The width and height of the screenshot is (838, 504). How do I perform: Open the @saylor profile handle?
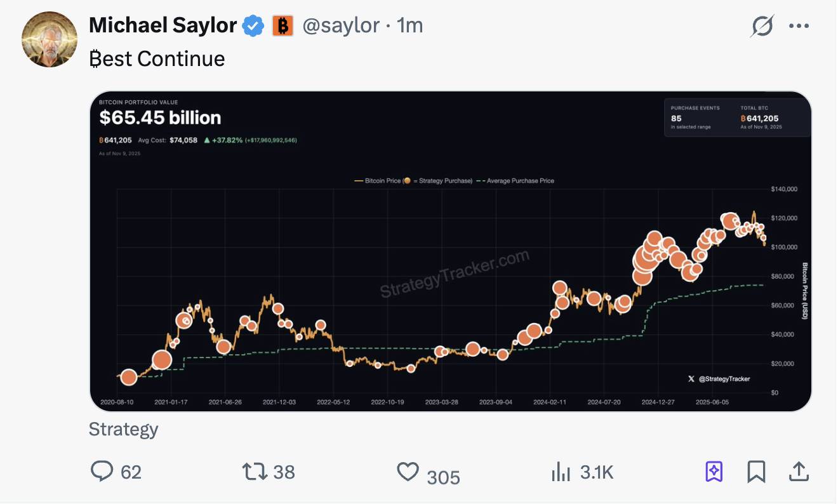(x=341, y=25)
